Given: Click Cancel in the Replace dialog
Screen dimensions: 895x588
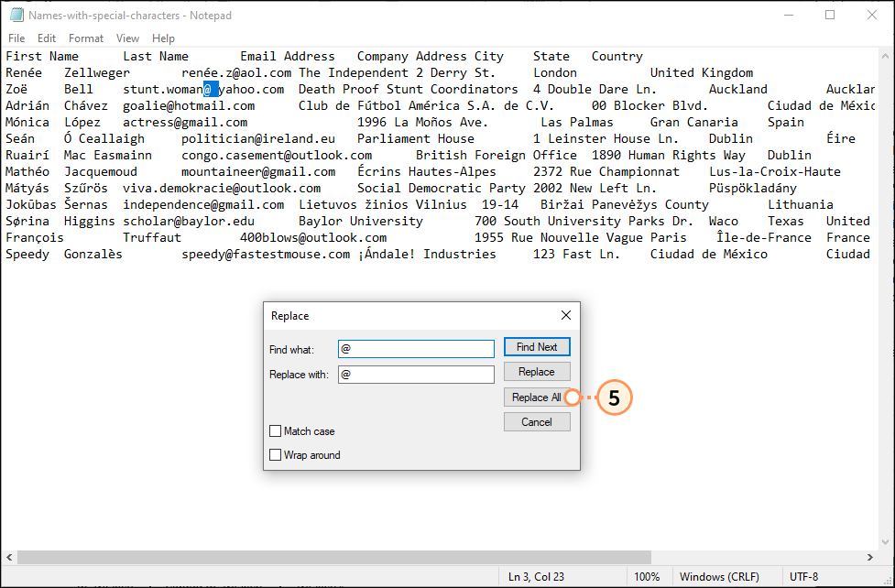Looking at the screenshot, I should [537, 422].
